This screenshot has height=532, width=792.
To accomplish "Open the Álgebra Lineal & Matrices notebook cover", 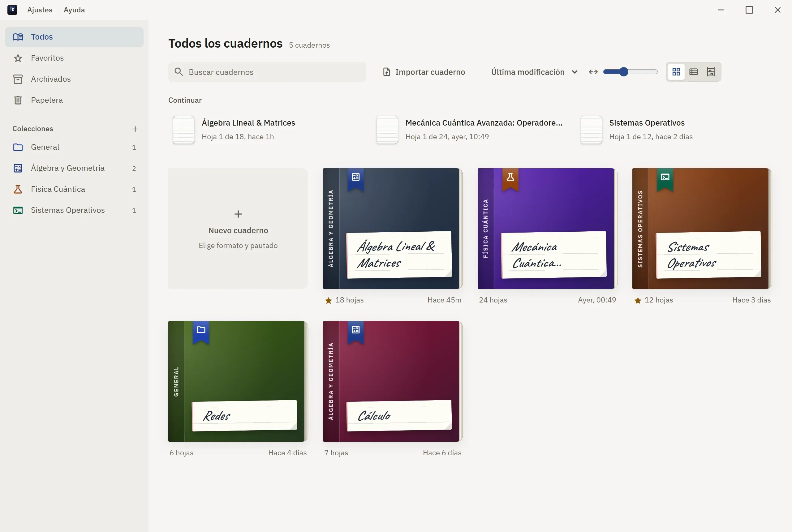I will [x=393, y=229].
